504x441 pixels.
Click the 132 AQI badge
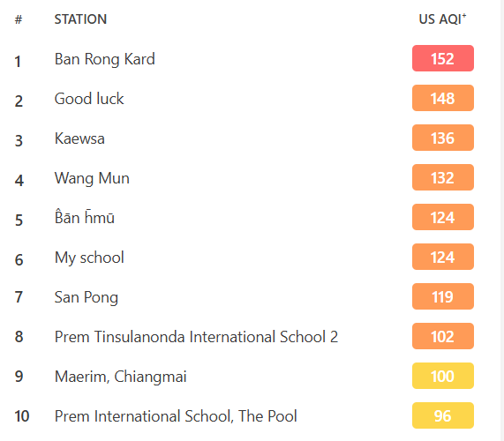443,177
